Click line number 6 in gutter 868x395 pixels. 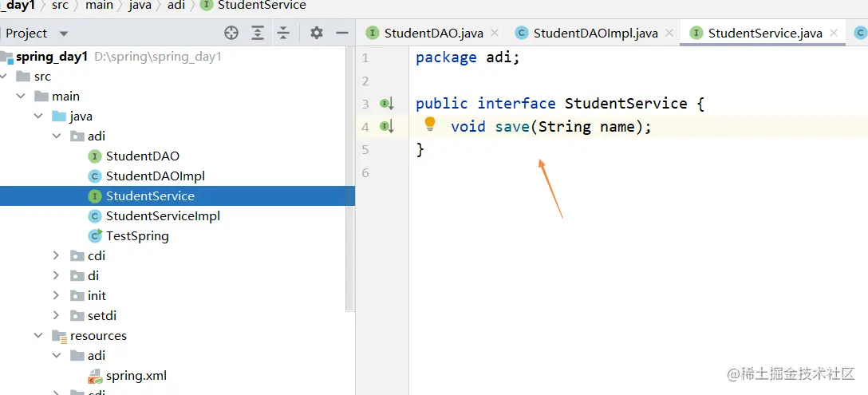tap(365, 173)
